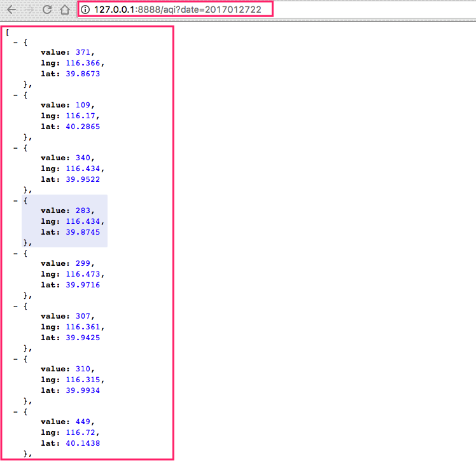Collapse the object with value 307
Screen dimensions: 476x461
(x=15, y=306)
